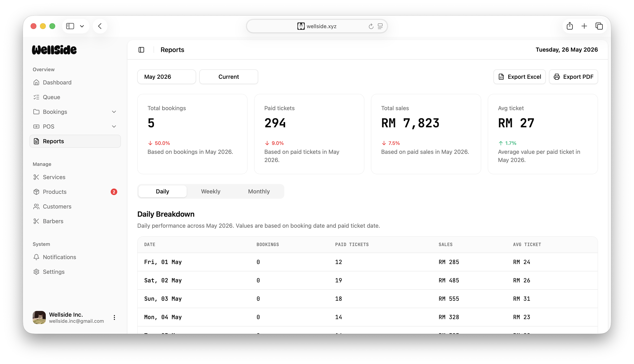
Task: Click the Tuesday, 26 May 2026 date text
Action: coord(567,50)
